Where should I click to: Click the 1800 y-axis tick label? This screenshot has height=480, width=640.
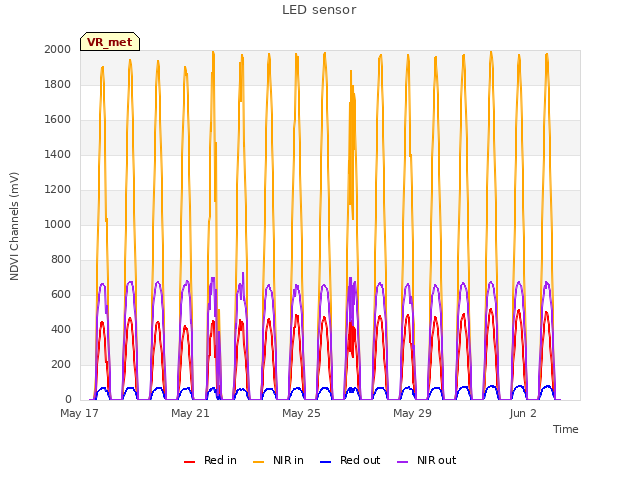[58, 84]
